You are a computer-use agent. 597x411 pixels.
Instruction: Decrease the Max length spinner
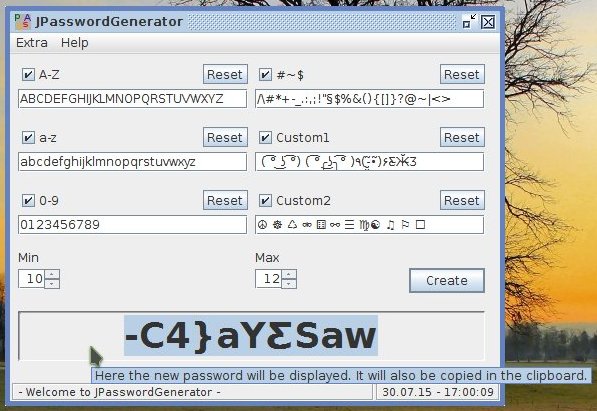click(x=289, y=283)
